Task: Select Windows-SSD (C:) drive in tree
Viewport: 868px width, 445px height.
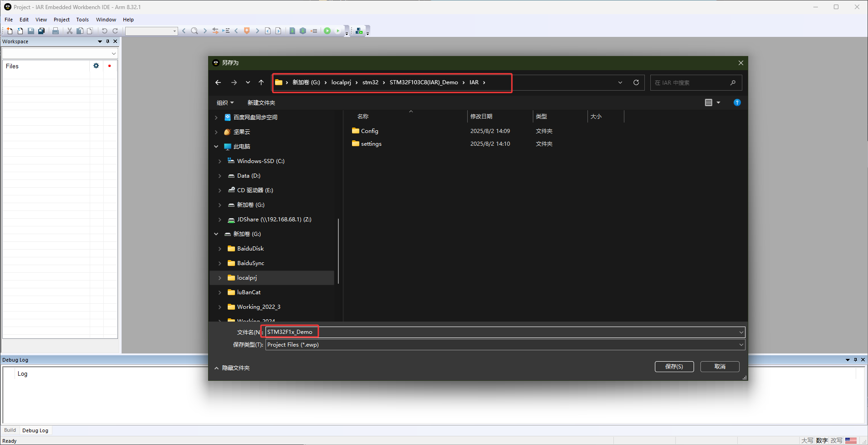Action: [x=260, y=161]
